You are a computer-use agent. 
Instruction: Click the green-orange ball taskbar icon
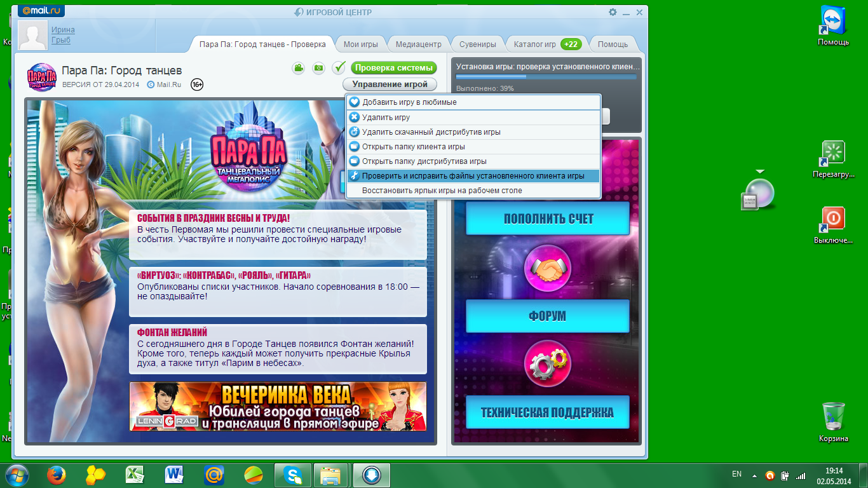(x=254, y=475)
